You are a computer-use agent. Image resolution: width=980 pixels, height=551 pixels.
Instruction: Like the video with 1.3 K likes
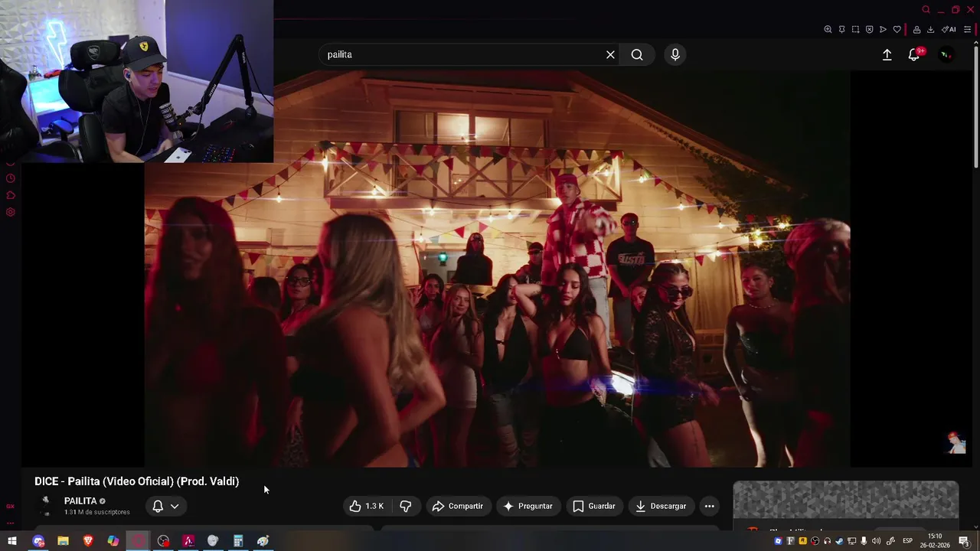point(367,506)
